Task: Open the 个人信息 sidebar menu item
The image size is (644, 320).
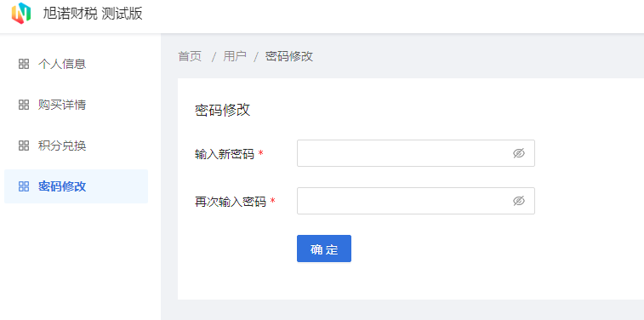Action: [76, 64]
